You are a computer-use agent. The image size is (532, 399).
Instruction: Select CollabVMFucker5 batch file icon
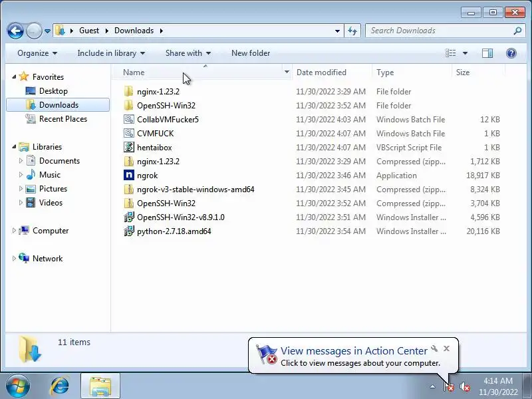point(129,119)
